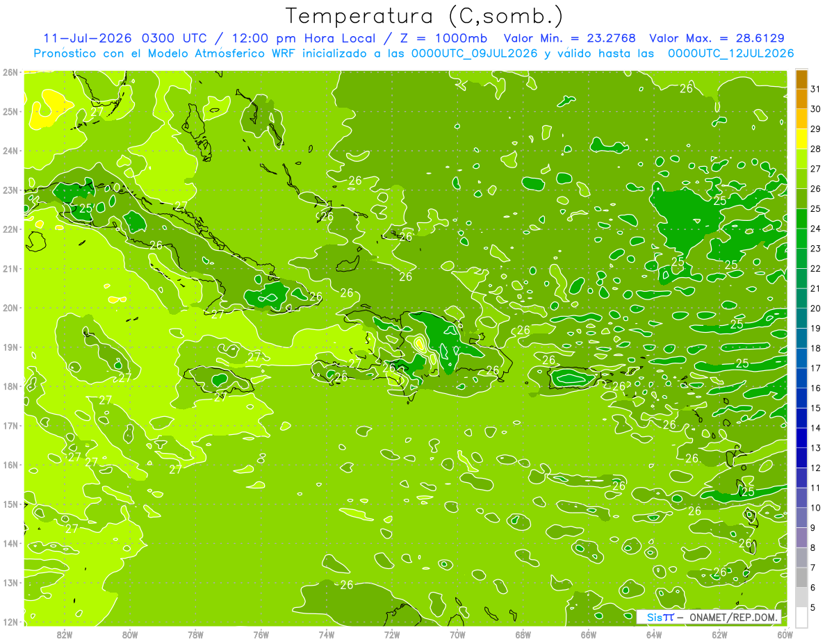Pick the teal swatch between 19 and 20
834x644 pixels.
tap(801, 318)
